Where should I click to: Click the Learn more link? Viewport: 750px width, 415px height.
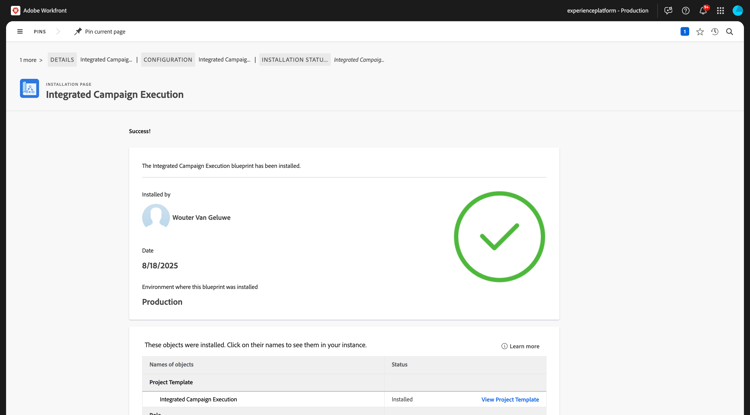(x=521, y=346)
